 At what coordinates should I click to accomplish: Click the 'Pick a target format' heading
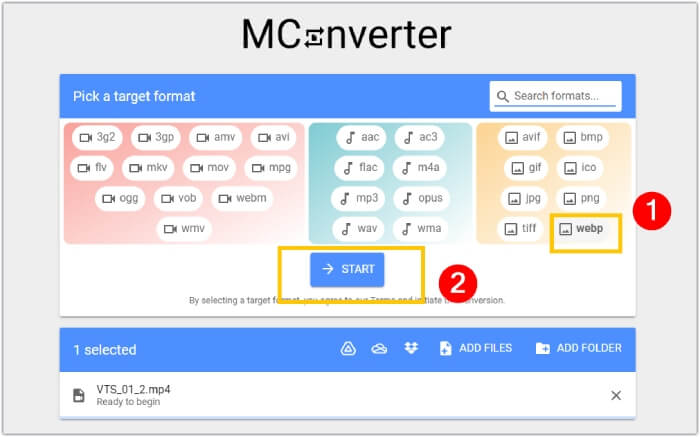point(134,96)
